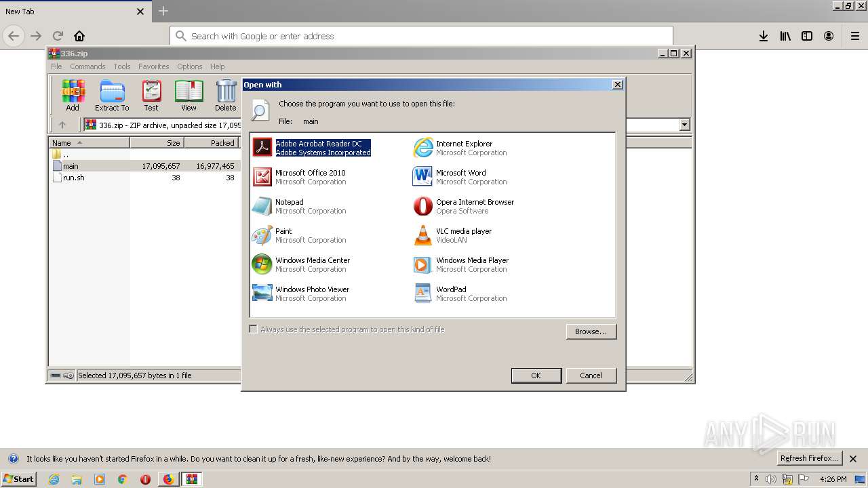Open Windows Start menu
Image resolution: width=868 pixels, height=488 pixels.
19,479
